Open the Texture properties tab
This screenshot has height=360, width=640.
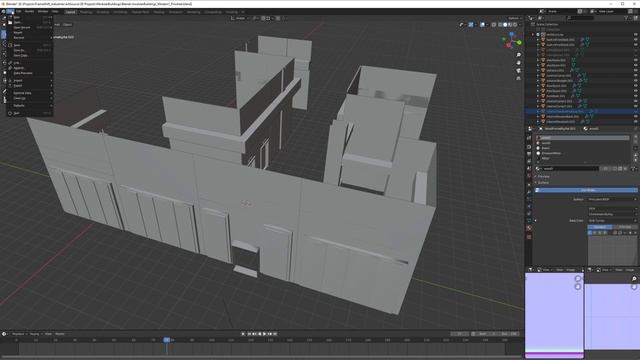coord(529,236)
